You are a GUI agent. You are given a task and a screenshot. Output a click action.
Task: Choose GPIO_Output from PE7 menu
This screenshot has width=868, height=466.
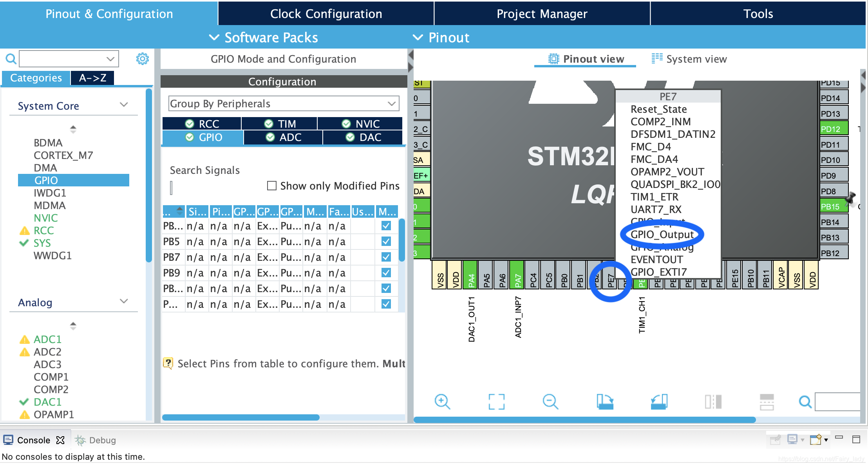tap(662, 235)
